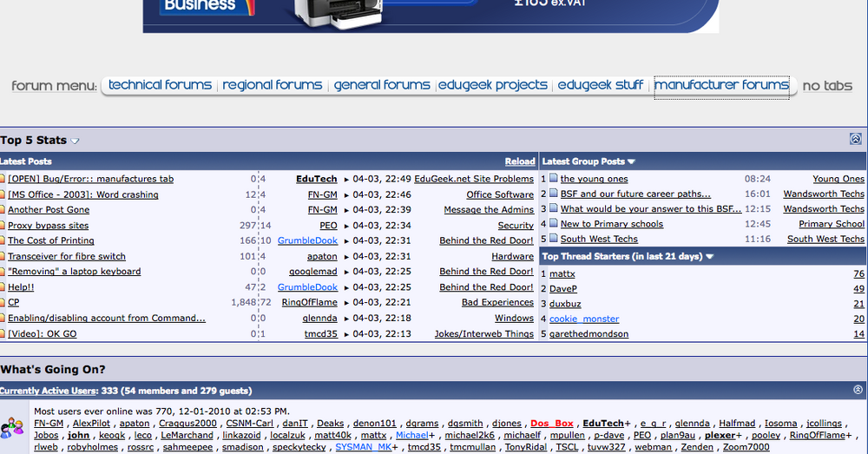
Task: Click the printer business banner advertisement
Action: pyautogui.click(x=431, y=16)
